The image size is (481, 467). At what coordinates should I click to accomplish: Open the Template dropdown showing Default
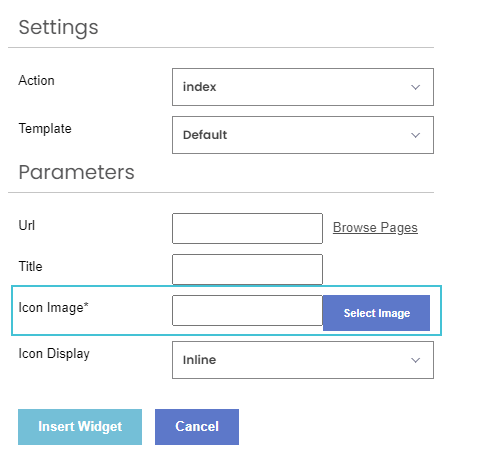303,135
